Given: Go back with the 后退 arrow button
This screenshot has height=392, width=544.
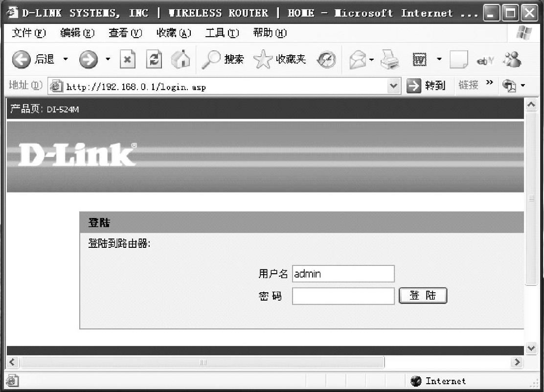Looking at the screenshot, I should 33,60.
